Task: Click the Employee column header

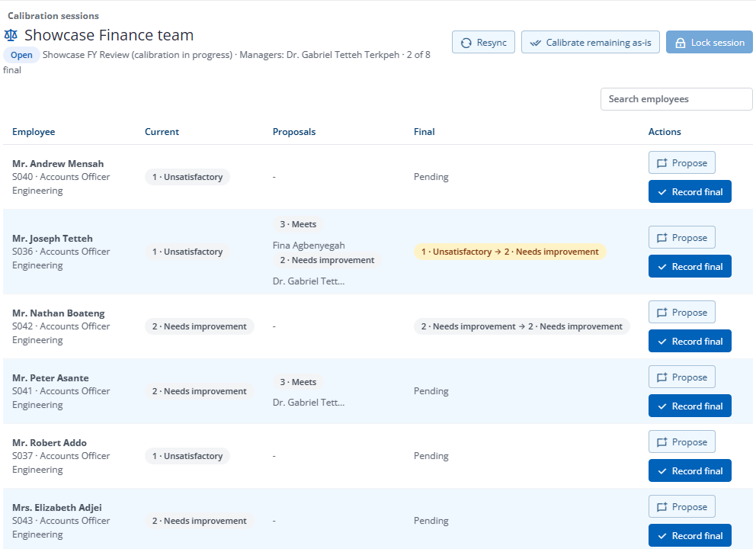Action: [x=34, y=132]
